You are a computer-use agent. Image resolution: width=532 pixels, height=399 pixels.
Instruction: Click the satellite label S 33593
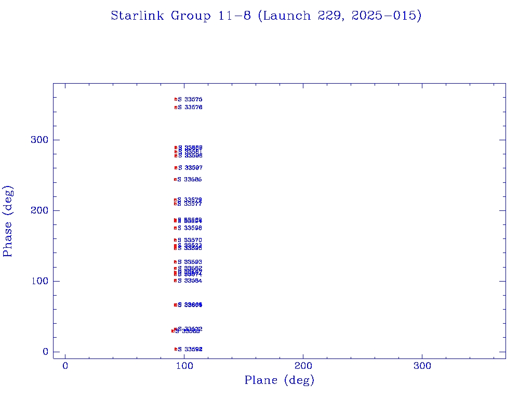[190, 262]
